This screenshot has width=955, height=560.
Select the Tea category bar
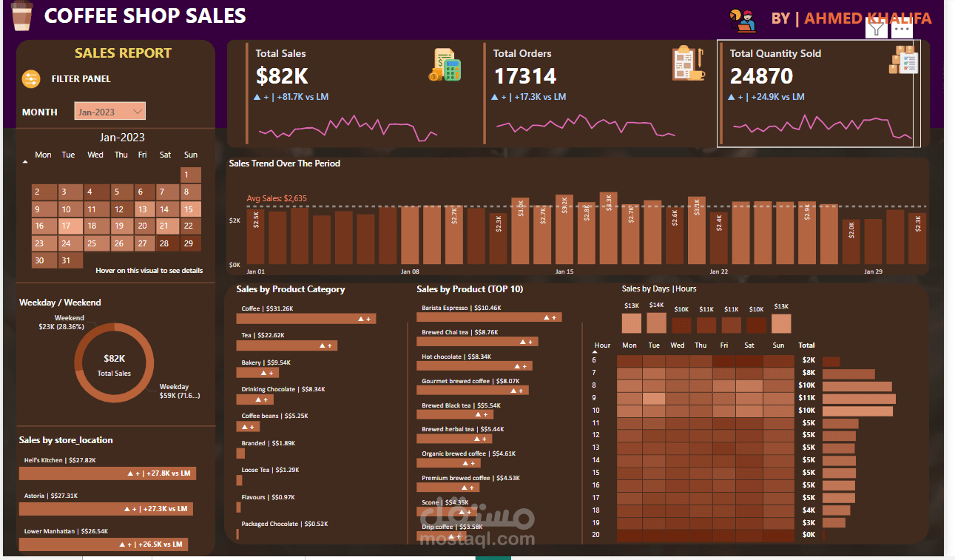coord(287,345)
